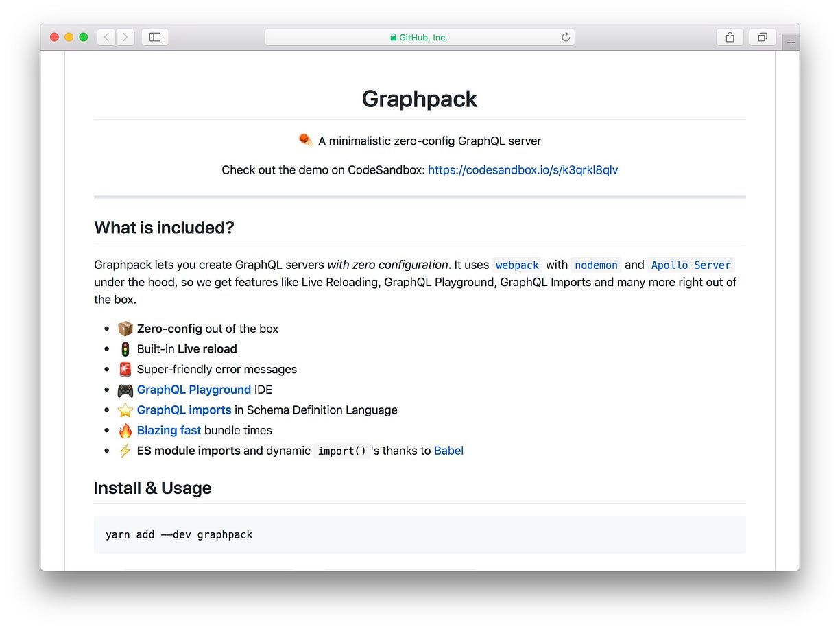The image size is (840, 629).
Task: Open the webpack code link
Action: click(x=517, y=265)
